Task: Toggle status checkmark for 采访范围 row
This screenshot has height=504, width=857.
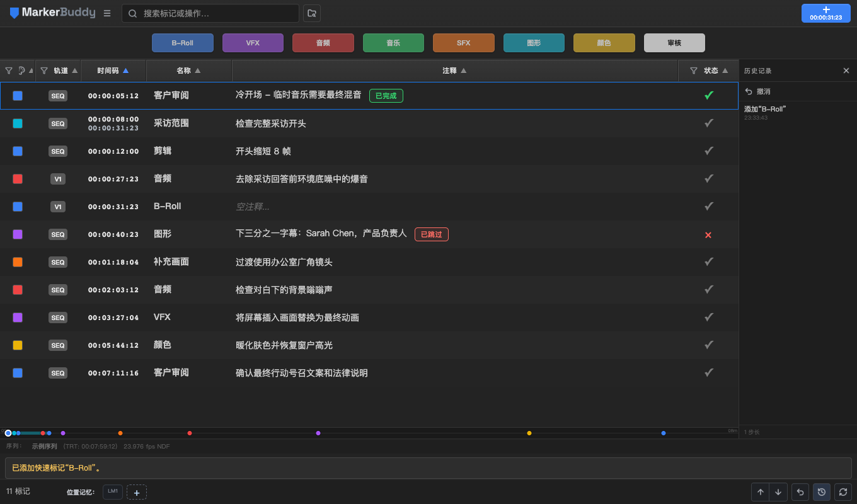Action: click(x=709, y=123)
